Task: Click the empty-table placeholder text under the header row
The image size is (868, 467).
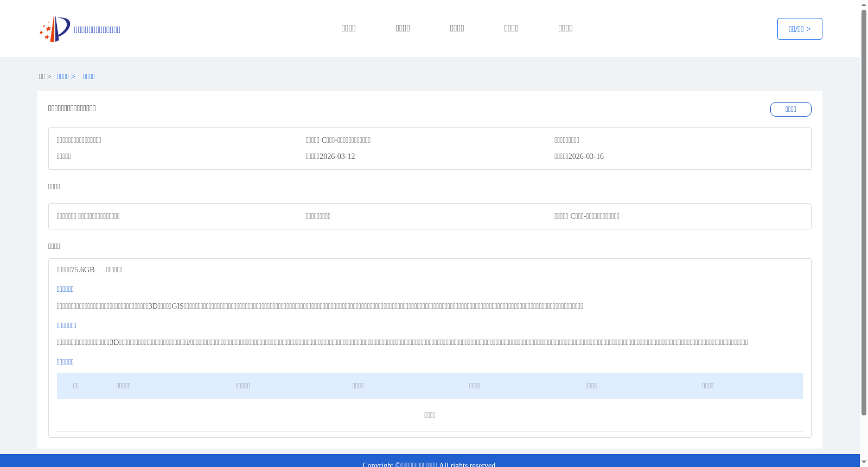Action: tap(430, 415)
